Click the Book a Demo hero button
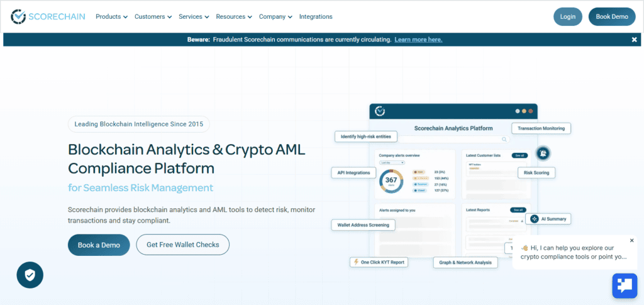644x305 pixels. tap(99, 245)
